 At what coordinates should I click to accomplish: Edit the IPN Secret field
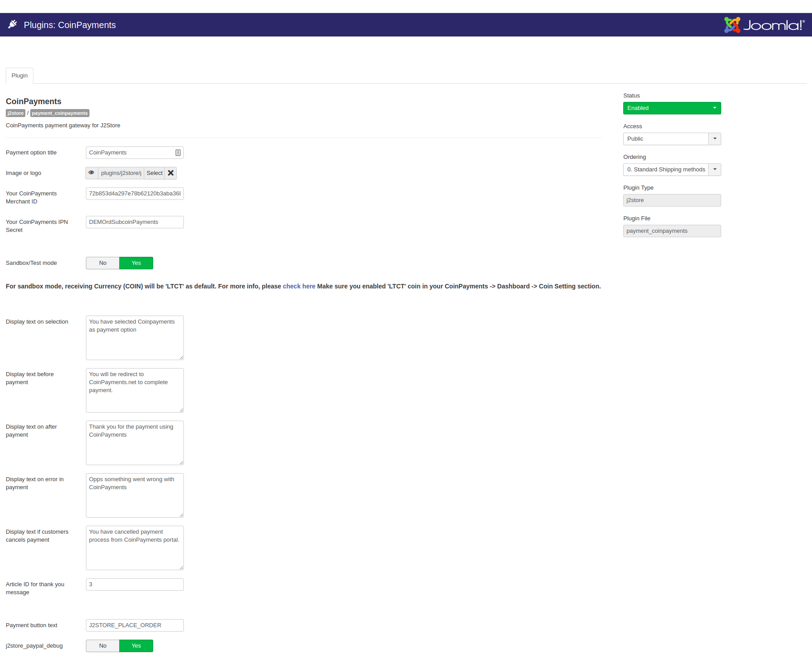coord(135,222)
